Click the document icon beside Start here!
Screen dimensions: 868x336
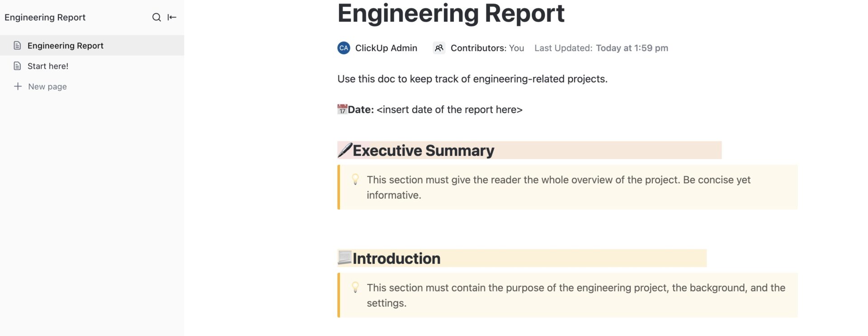coord(18,66)
